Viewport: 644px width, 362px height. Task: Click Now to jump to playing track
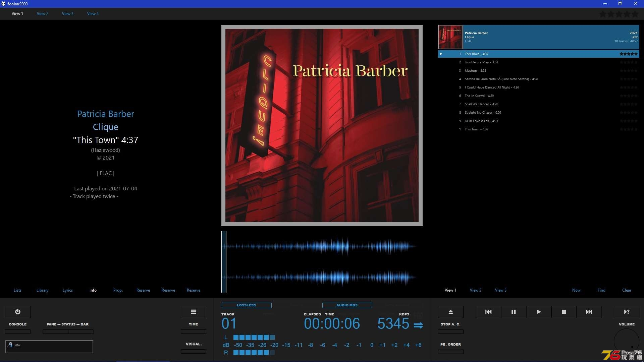(576, 290)
